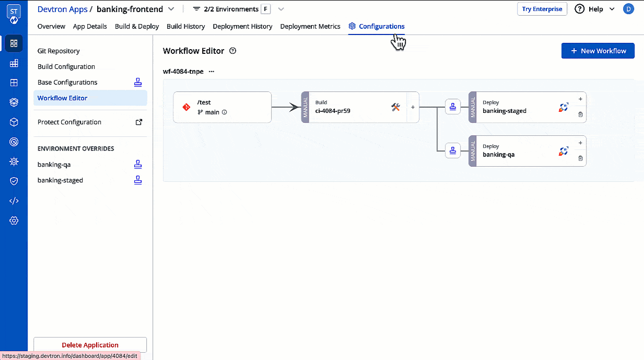Delete the banking-qa deploy pipeline via trash icon
The image size is (644, 360).
click(x=580, y=159)
